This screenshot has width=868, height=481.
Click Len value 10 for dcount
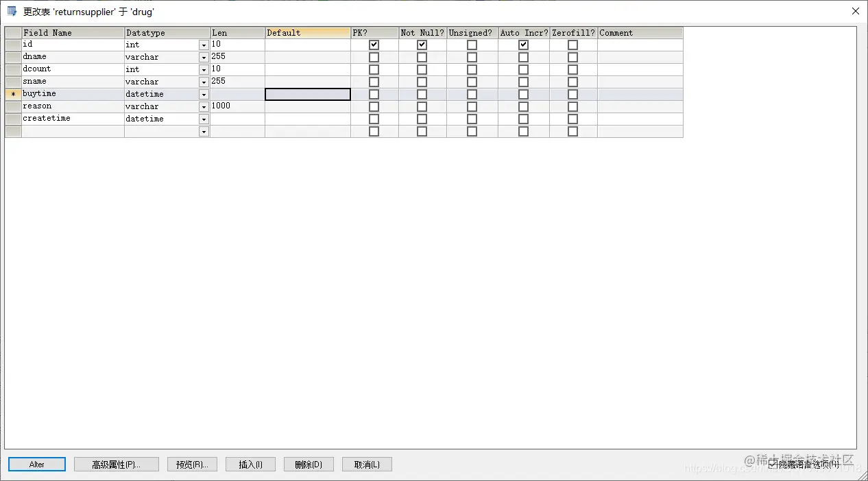tap(237, 69)
